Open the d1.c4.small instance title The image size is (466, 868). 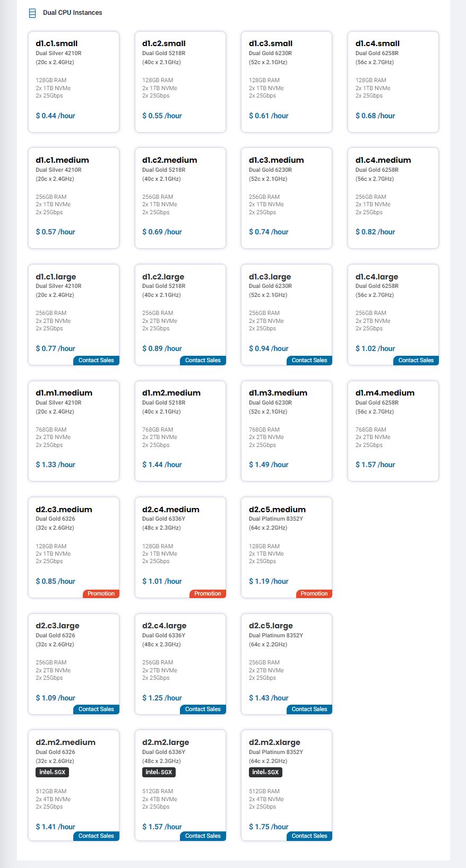[x=377, y=43]
